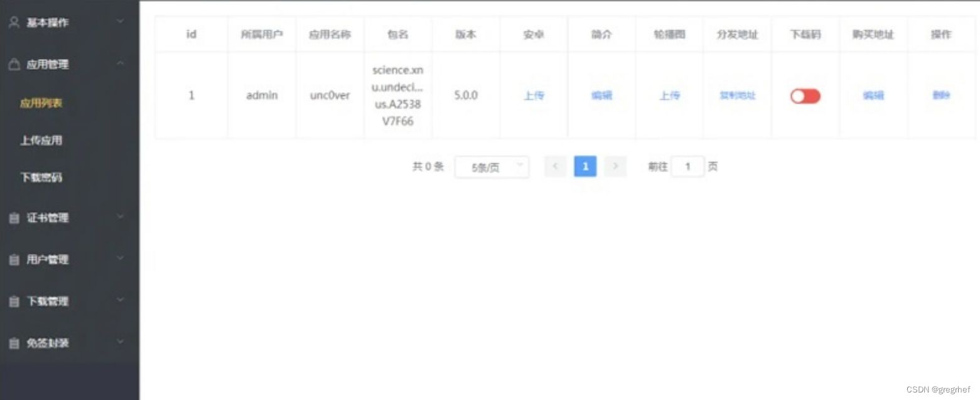This screenshot has height=400, width=980.
Task: Click 删除 to delete the unc0ver row
Action: tap(941, 95)
